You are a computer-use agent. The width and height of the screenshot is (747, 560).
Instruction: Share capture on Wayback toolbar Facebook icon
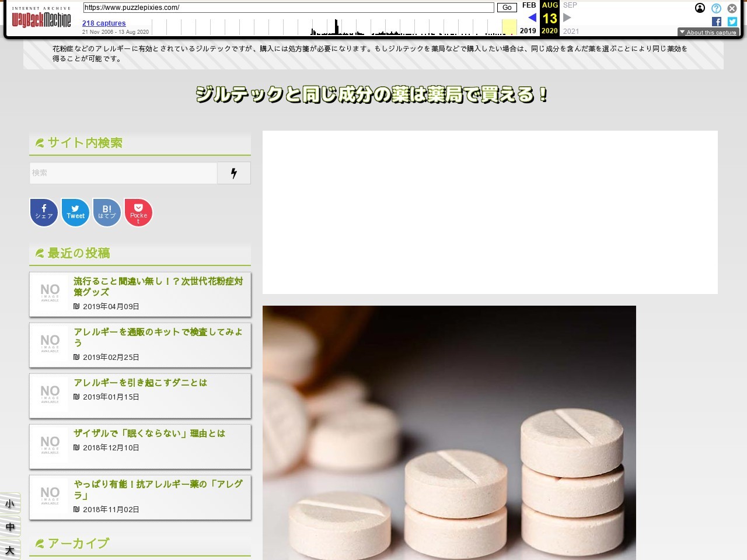pos(717,22)
